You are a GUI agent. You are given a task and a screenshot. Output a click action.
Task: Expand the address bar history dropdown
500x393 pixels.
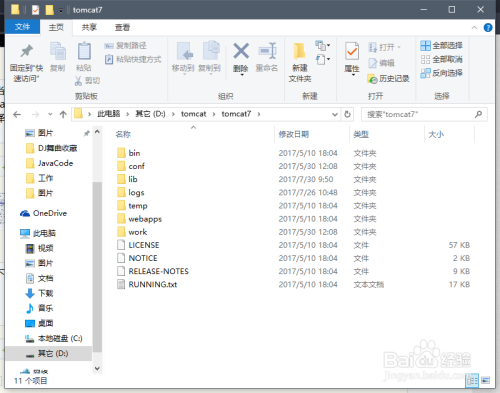(335, 114)
